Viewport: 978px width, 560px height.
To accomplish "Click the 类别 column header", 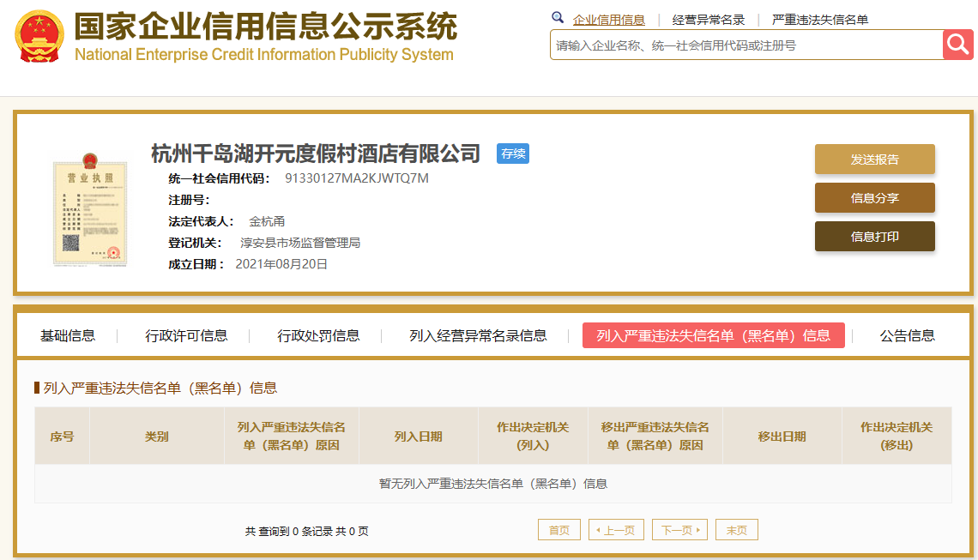I will click(156, 437).
